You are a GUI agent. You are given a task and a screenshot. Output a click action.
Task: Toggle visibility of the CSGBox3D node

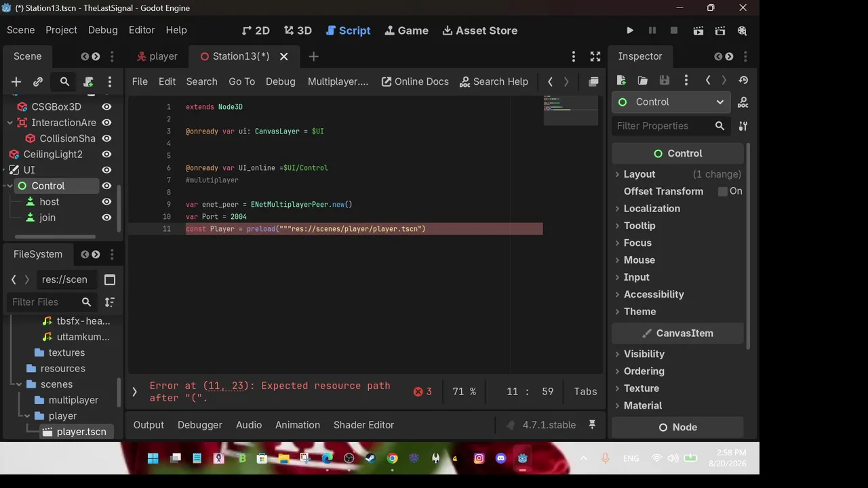coord(106,107)
